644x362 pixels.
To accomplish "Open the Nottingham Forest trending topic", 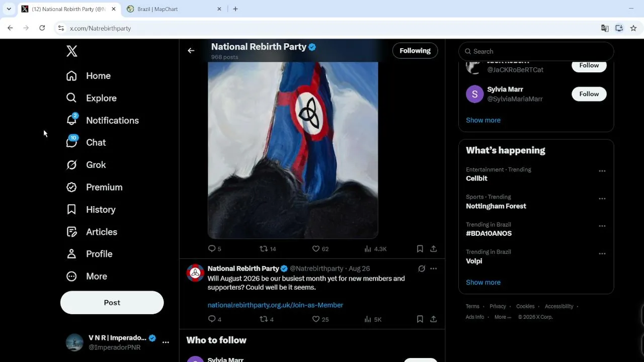I will (496, 206).
